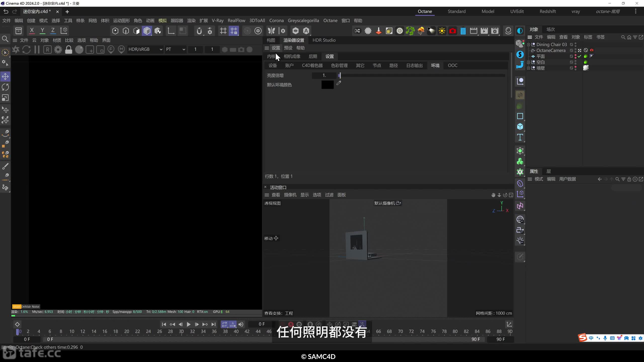This screenshot has width=644, height=362.
Task: Click the 亮度倍增 value input field
Action: (324, 75)
